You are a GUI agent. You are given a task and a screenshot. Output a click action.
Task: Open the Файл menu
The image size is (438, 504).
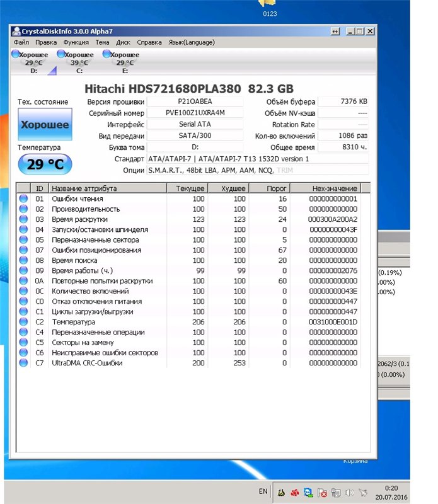tap(21, 42)
